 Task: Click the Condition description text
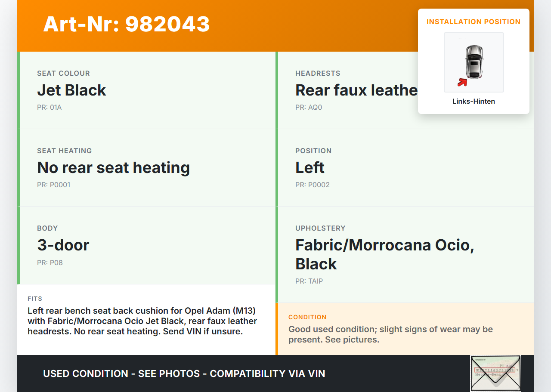tap(390, 334)
